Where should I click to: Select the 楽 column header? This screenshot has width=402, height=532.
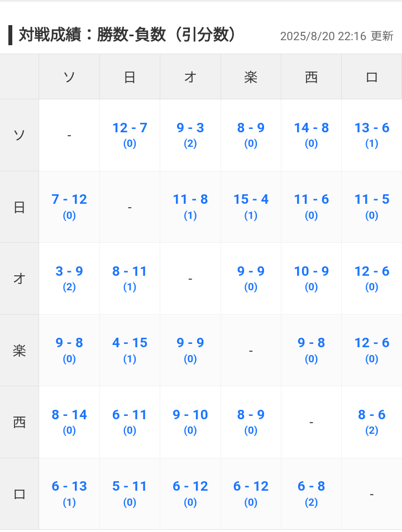point(251,76)
